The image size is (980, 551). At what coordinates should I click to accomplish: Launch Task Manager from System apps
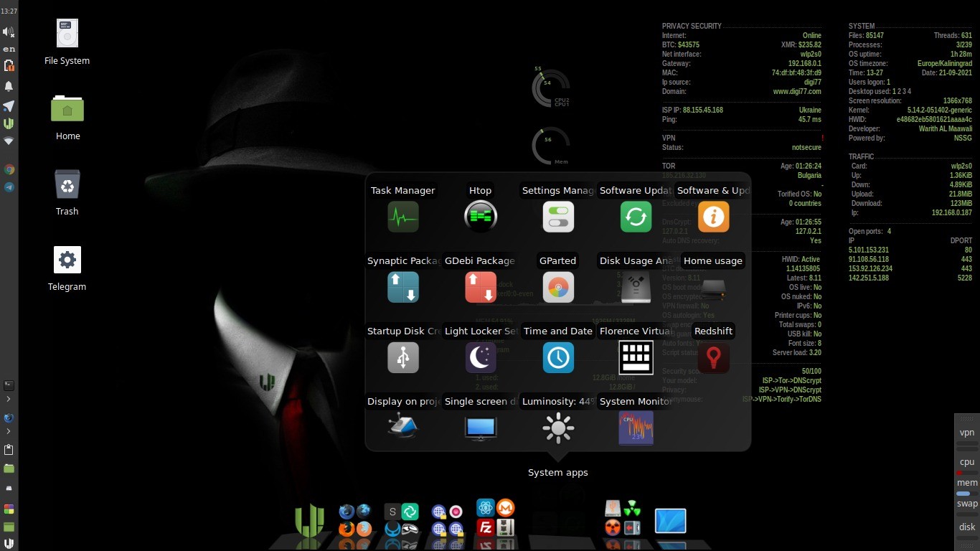[x=403, y=217]
